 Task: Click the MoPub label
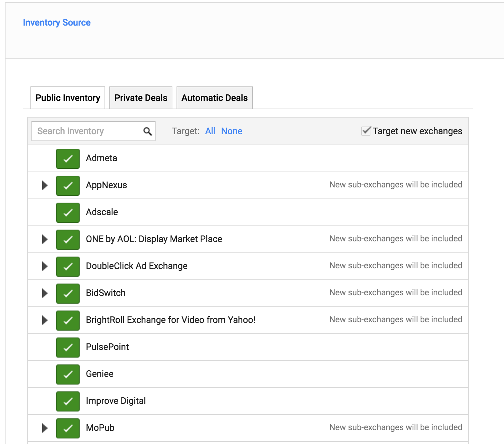coord(100,428)
